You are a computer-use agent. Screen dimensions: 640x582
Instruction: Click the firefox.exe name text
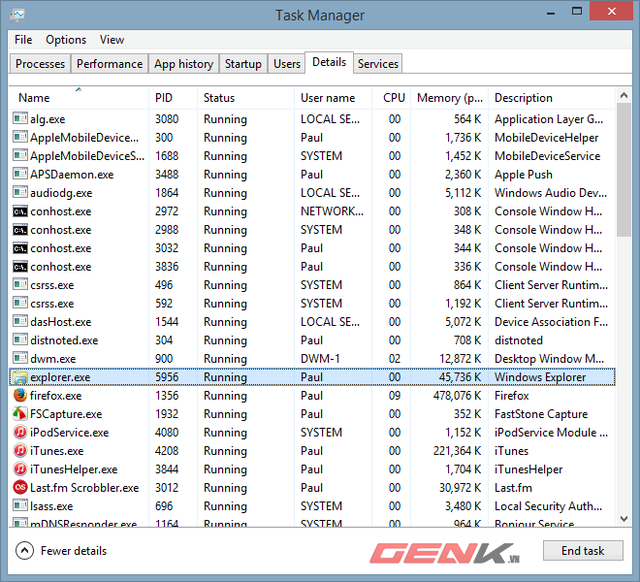56,395
